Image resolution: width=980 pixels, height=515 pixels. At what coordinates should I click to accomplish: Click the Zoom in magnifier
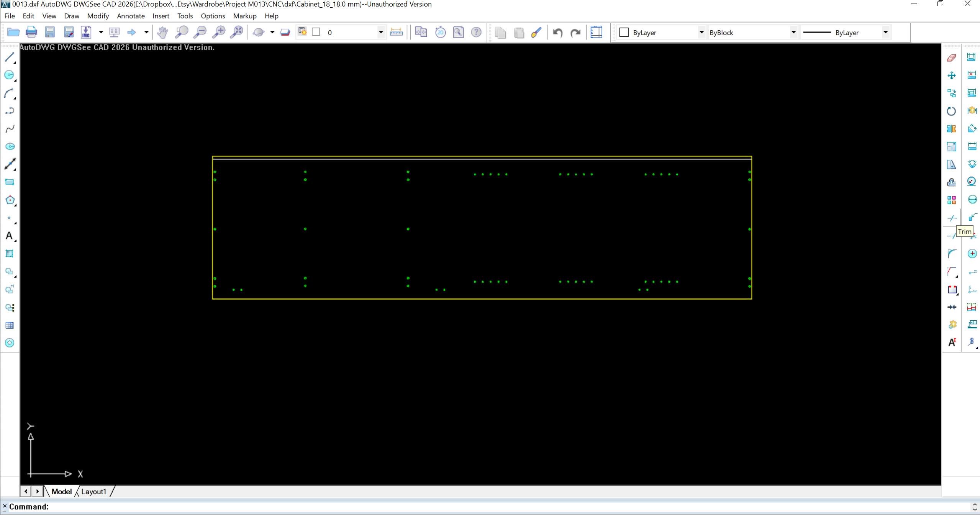click(218, 32)
